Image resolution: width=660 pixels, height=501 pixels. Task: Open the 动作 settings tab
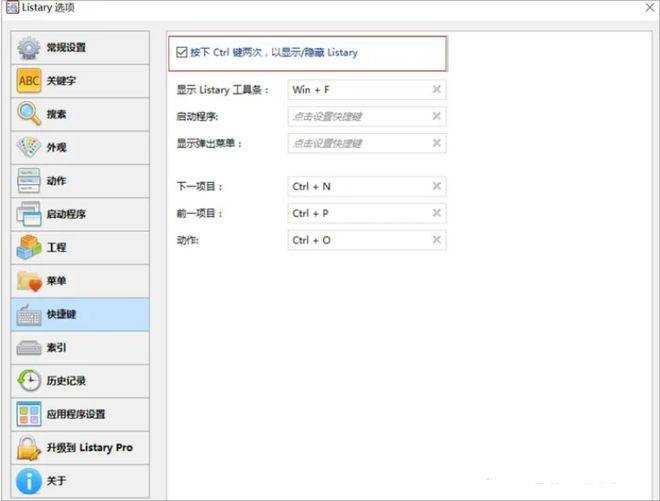(80, 181)
